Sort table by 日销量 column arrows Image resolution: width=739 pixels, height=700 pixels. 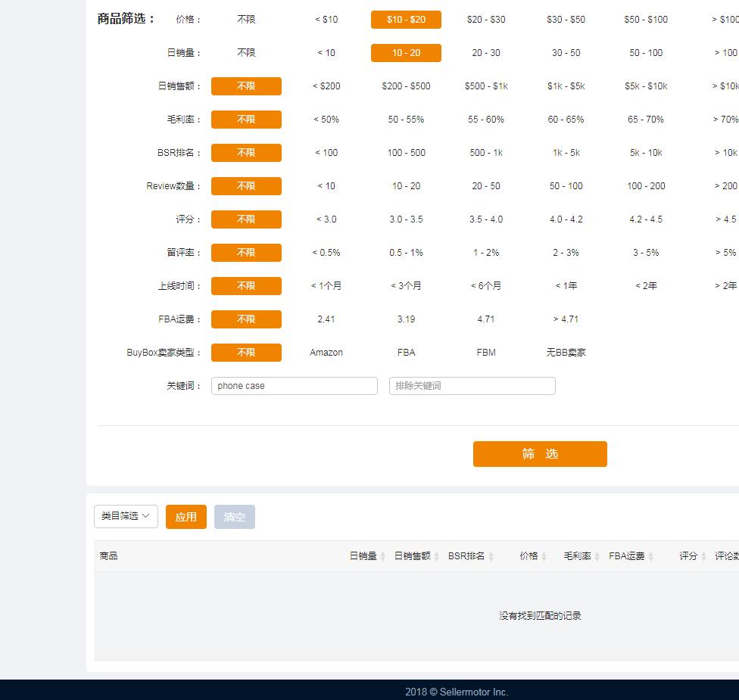point(382,557)
